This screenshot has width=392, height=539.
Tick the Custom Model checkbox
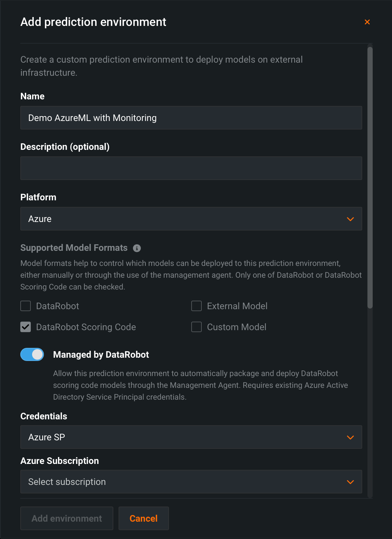pyautogui.click(x=196, y=327)
